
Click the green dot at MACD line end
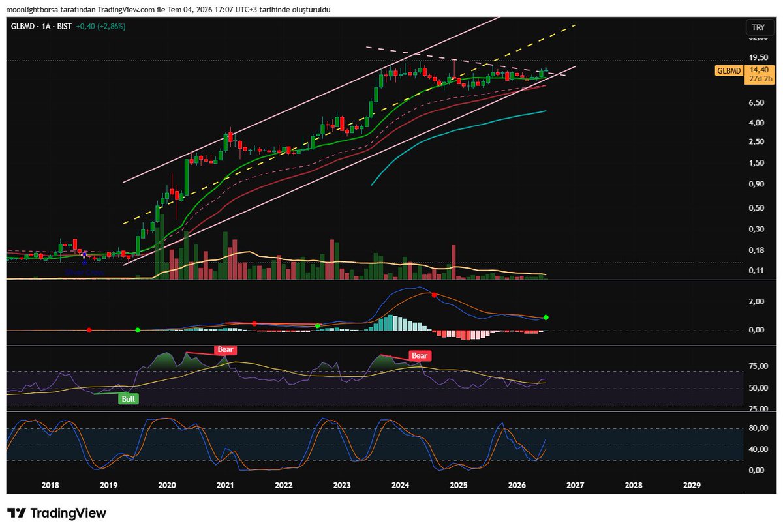[546, 318]
